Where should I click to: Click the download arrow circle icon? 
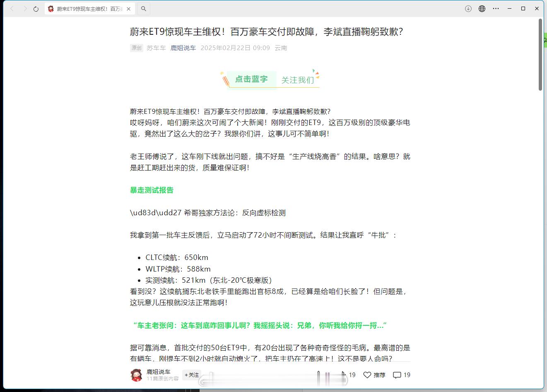(x=468, y=9)
